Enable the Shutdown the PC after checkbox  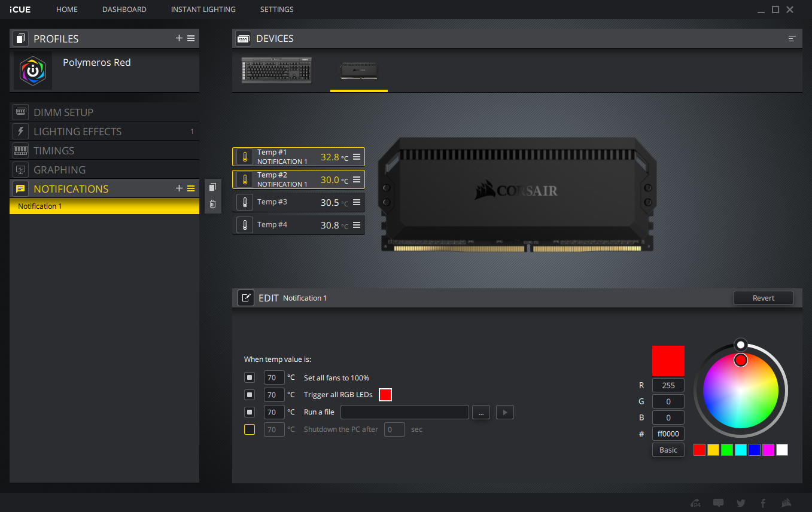250,429
